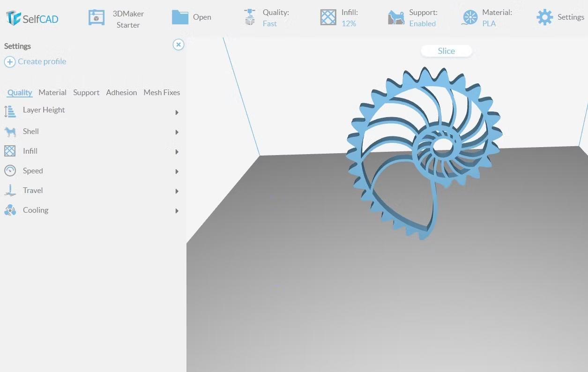Switch to the Material settings tab
Image resolution: width=588 pixels, height=372 pixels.
click(x=52, y=92)
